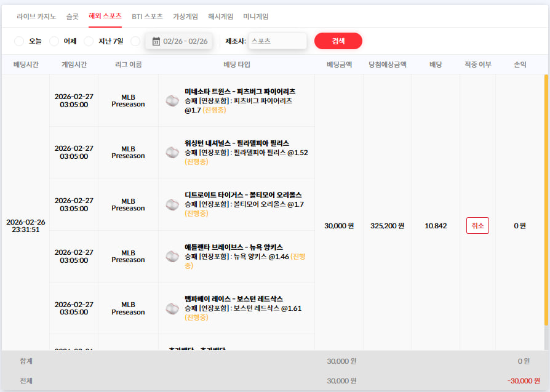Image resolution: width=550 pixels, height=392 pixels.
Task: Open the 제조사 스포츠 field
Action: 277,41
